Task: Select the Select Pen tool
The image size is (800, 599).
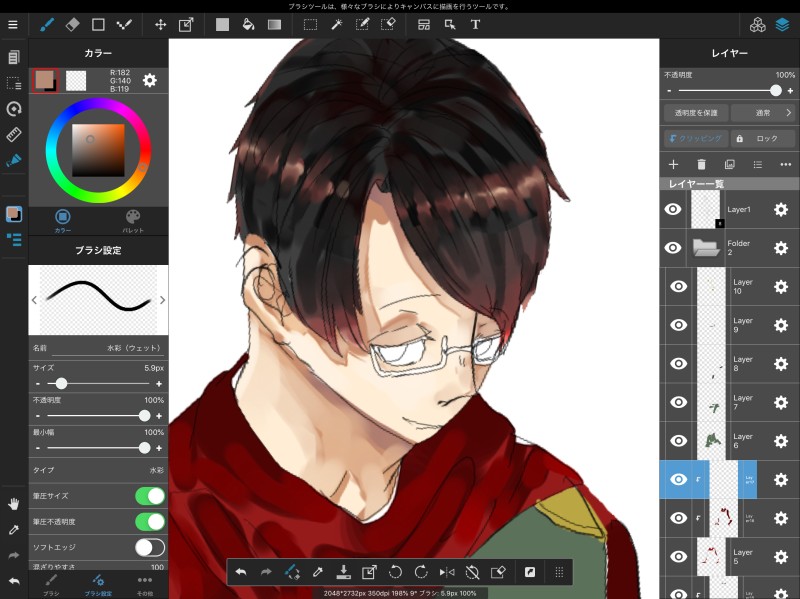Action: click(362, 24)
